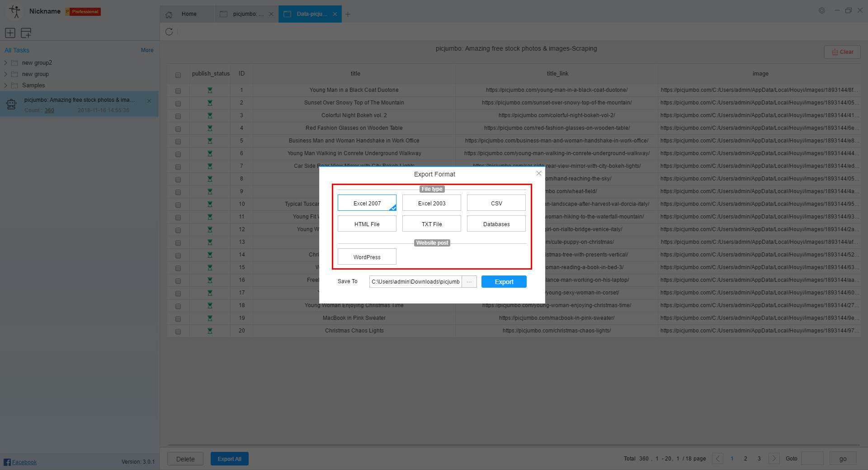
Task: Click folder icon of Samples group
Action: coord(14,85)
